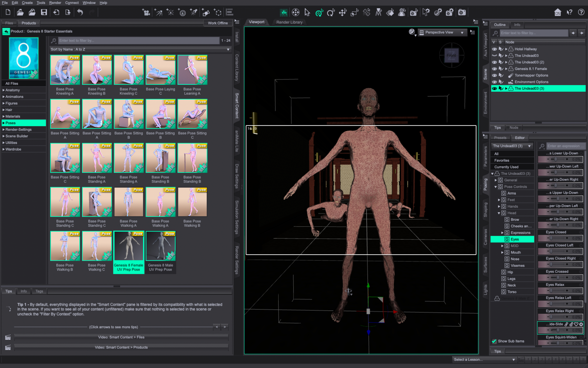This screenshot has height=368, width=588.
Task: Open the Render menu
Action: point(55,3)
